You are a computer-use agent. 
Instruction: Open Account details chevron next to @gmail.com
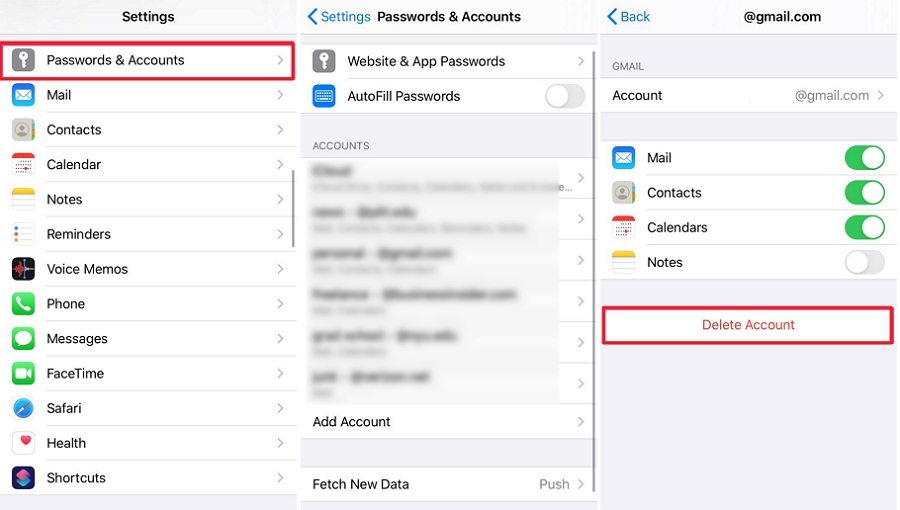click(x=881, y=96)
